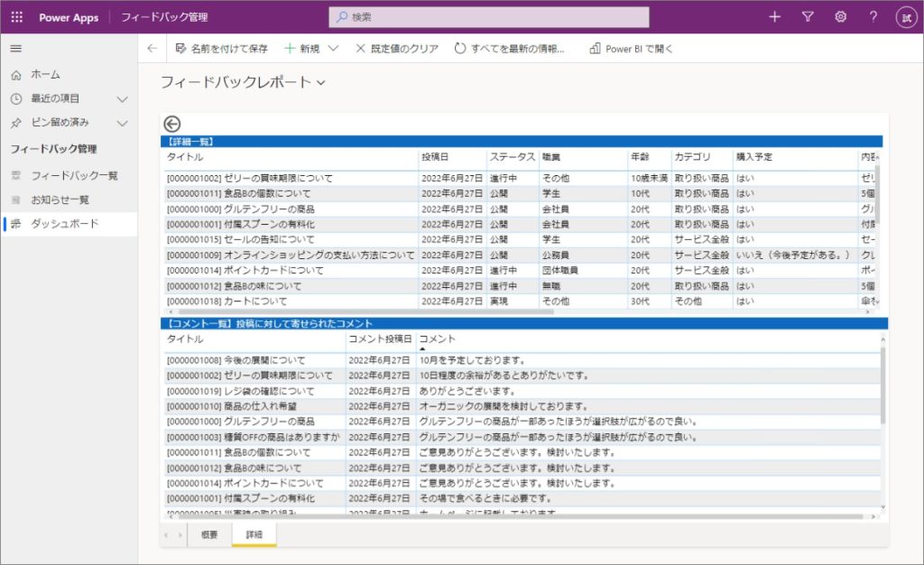Expand the 最近の項目 section

[123, 98]
